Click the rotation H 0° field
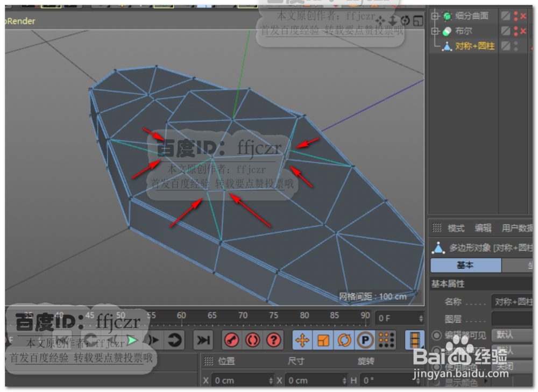This screenshot has width=538, height=392. [x=391, y=381]
